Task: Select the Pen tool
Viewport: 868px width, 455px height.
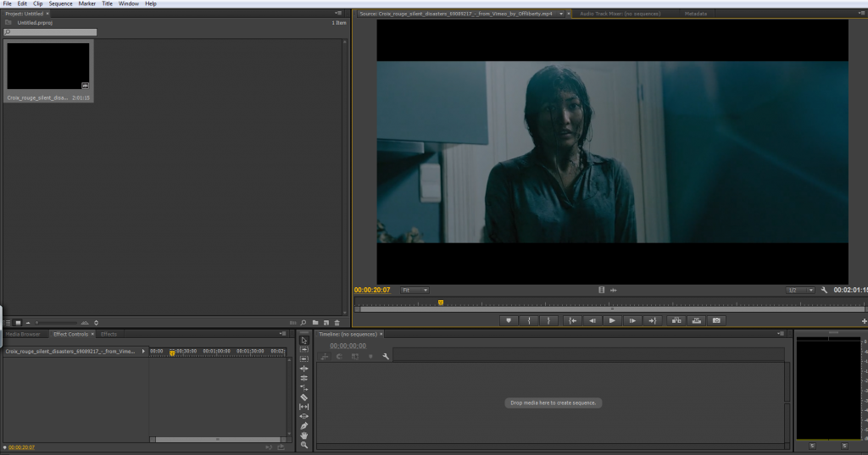Action: click(304, 425)
